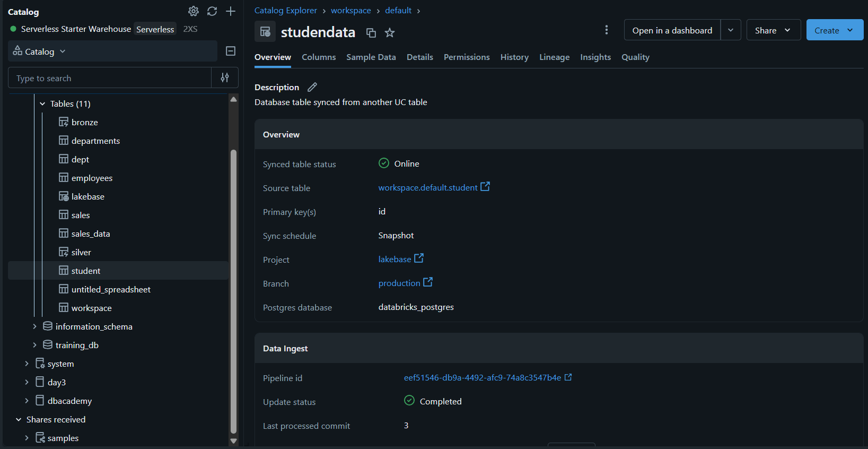
Task: Open search filter options icon
Action: tap(225, 77)
